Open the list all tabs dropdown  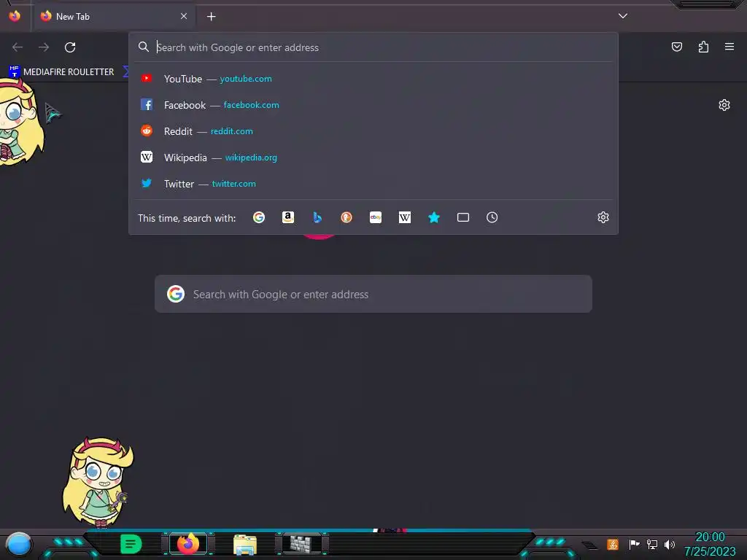(623, 16)
